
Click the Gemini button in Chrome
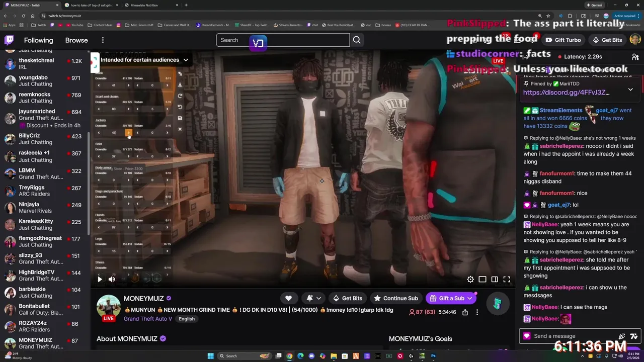pos(594,5)
